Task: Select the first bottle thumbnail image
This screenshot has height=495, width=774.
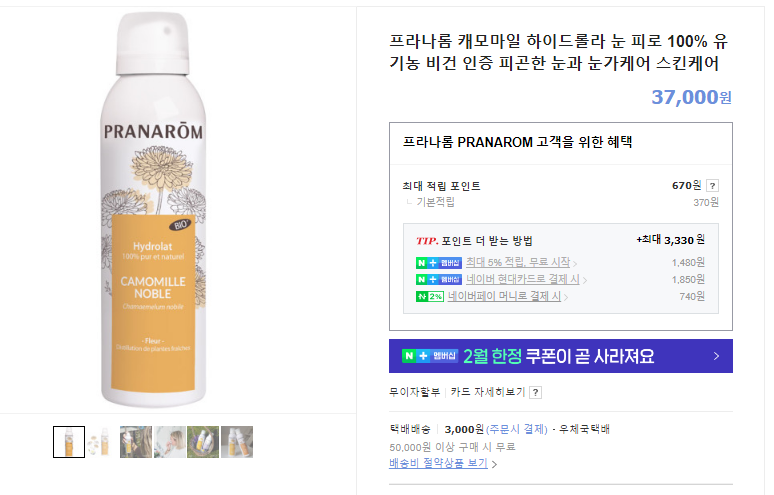Action: [x=69, y=442]
